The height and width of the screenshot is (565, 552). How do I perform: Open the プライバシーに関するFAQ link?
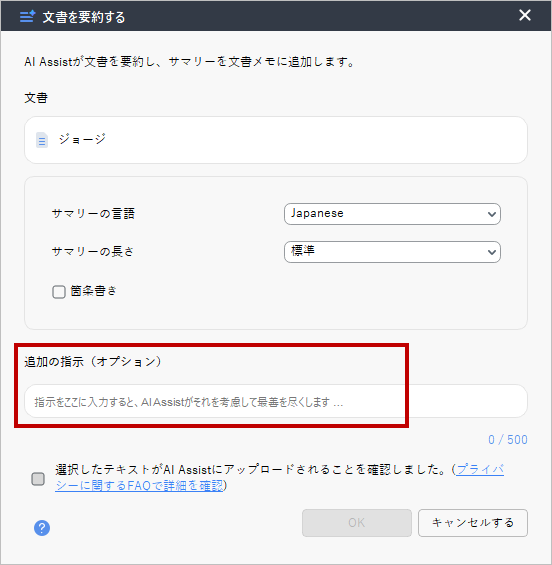[280, 477]
